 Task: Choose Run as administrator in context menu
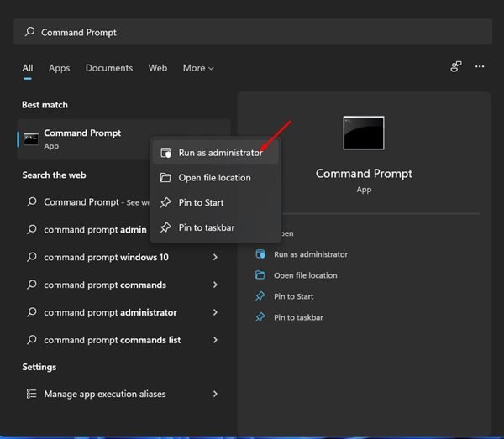pyautogui.click(x=215, y=153)
